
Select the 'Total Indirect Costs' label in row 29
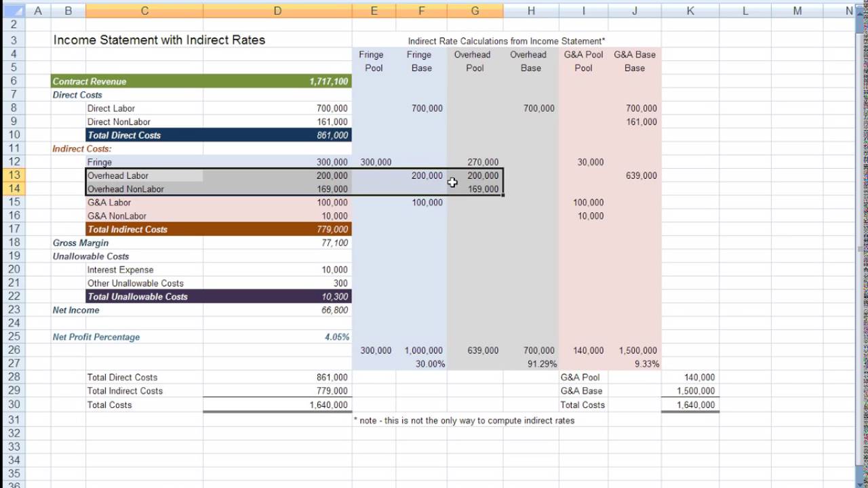pyautogui.click(x=144, y=391)
